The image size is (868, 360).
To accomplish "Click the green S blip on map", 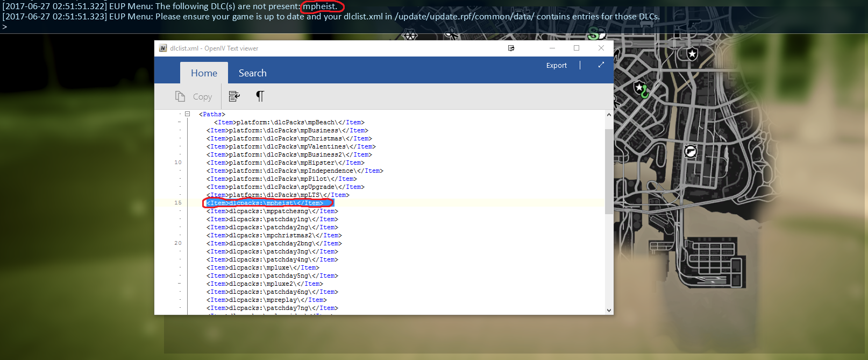I will 594,36.
